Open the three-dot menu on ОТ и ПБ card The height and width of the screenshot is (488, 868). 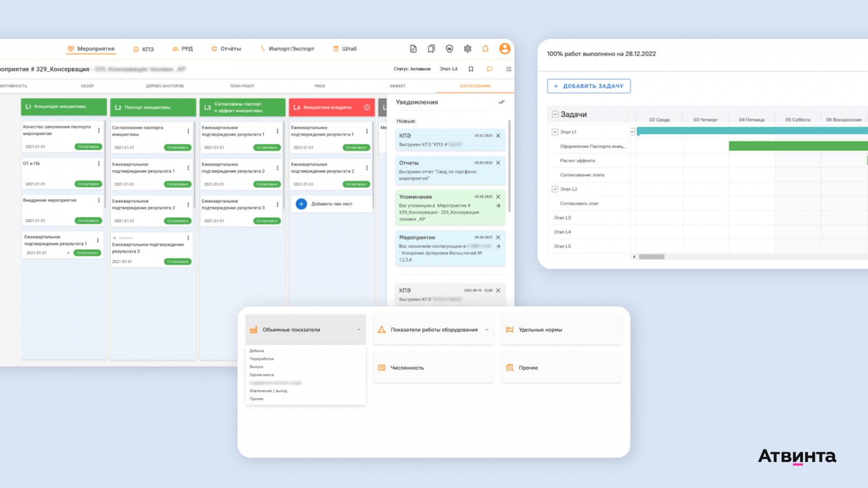point(99,164)
